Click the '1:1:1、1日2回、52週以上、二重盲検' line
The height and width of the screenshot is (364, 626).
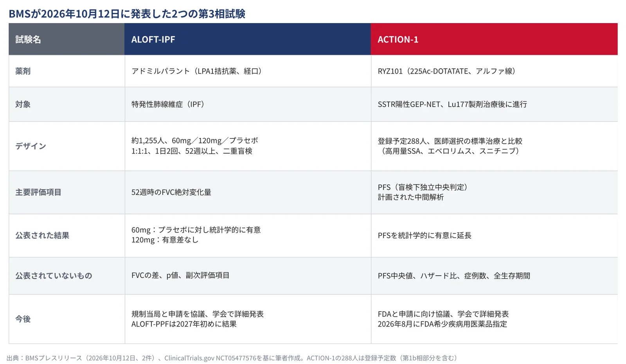coord(192,151)
